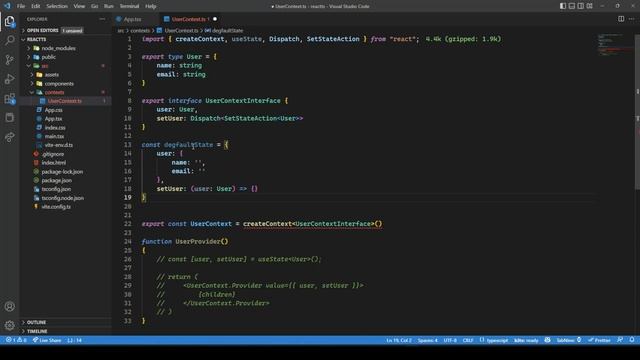Open App.tsx in the file tree
Image resolution: width=640 pixels, height=360 pixels.
[65, 119]
